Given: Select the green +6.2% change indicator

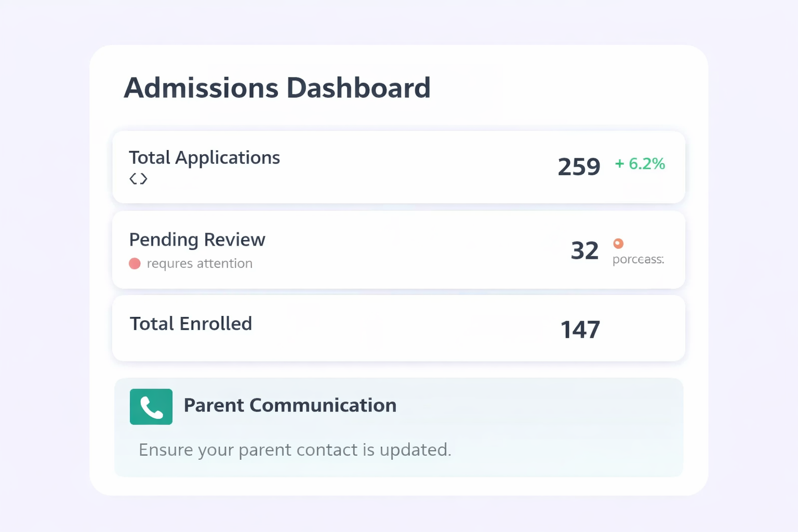Looking at the screenshot, I should point(640,164).
